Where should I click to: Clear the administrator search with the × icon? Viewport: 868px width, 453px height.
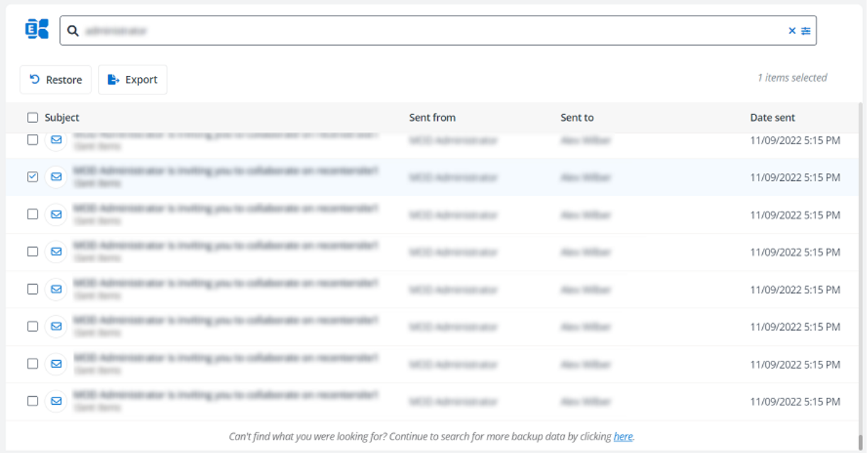click(x=791, y=30)
